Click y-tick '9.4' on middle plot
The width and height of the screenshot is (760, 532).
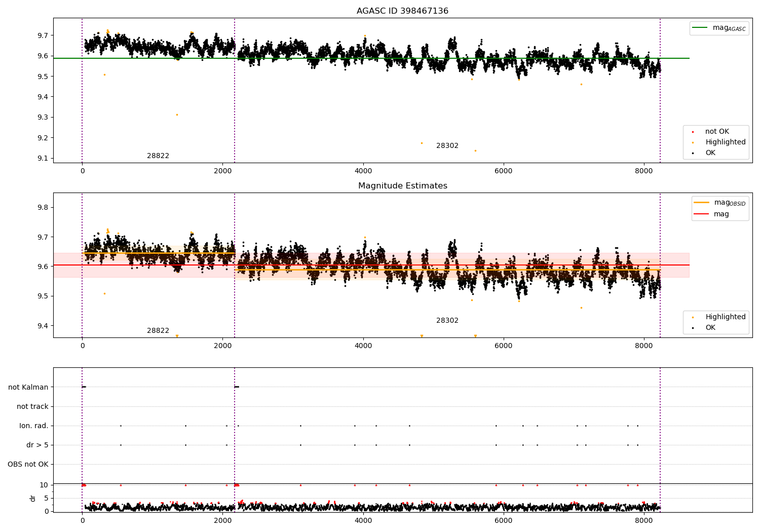(x=43, y=326)
